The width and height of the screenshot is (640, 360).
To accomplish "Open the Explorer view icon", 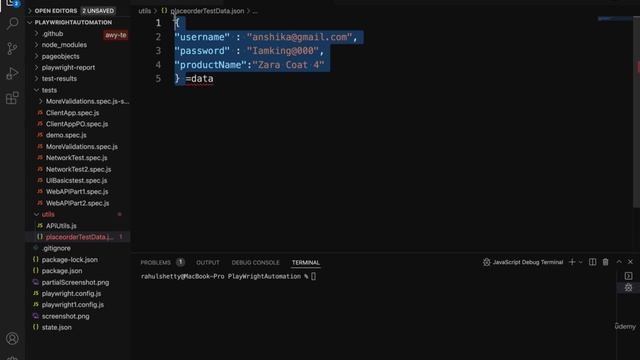I will pos(12,3).
